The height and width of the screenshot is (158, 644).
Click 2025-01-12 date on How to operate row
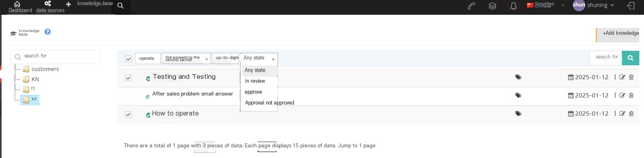point(591,113)
